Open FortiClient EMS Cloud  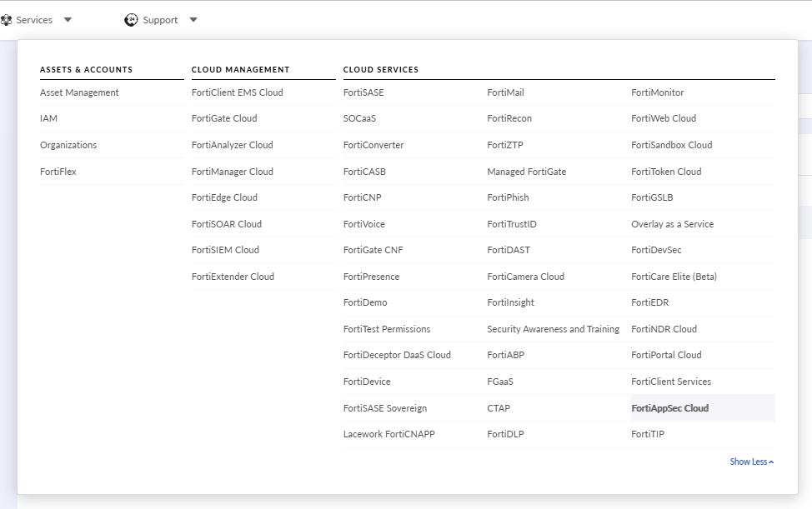[237, 92]
